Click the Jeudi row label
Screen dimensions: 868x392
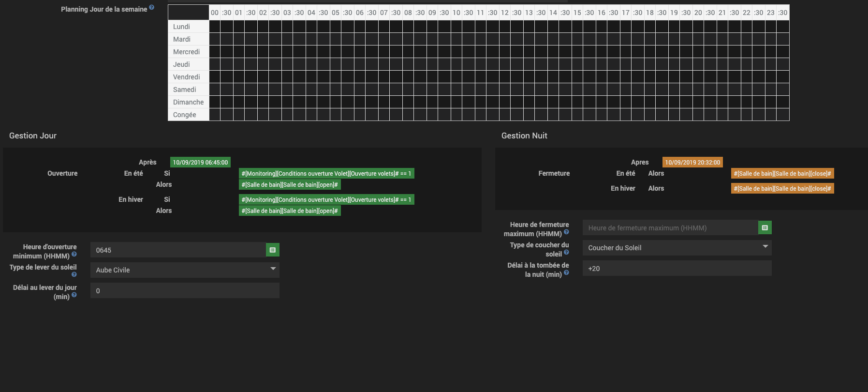coord(189,64)
